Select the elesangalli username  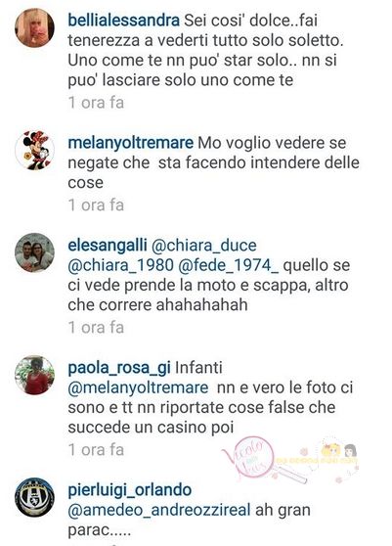(x=108, y=246)
